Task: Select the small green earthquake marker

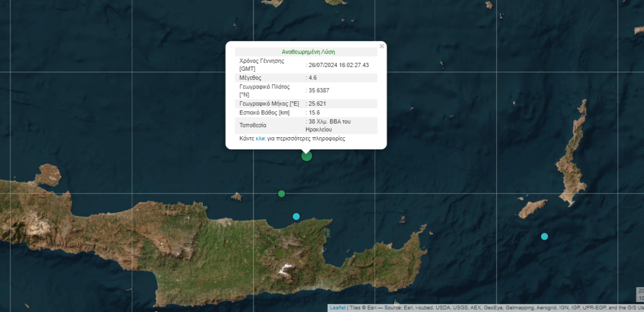Action: click(x=281, y=193)
